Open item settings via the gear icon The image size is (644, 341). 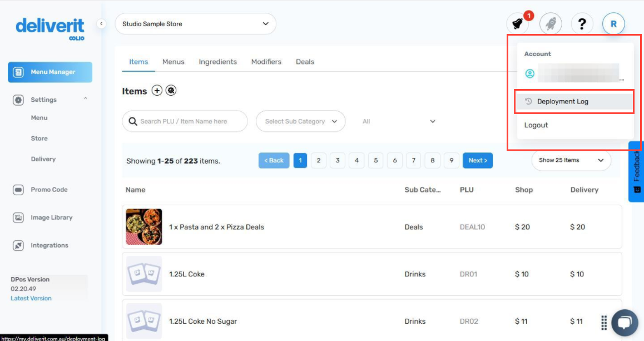coord(171,90)
